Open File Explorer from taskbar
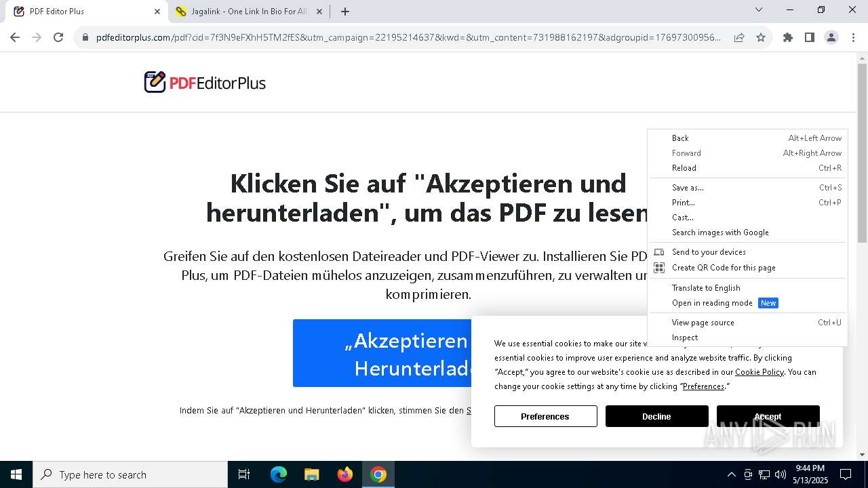 (312, 474)
